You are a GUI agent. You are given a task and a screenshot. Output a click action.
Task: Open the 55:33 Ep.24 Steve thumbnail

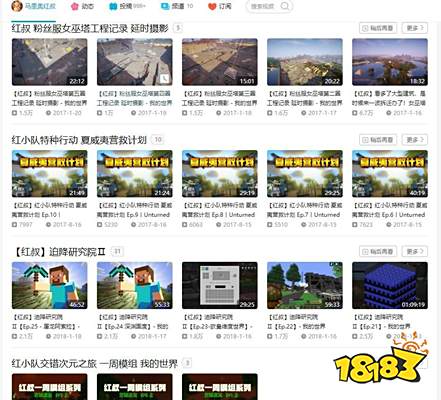point(135,285)
